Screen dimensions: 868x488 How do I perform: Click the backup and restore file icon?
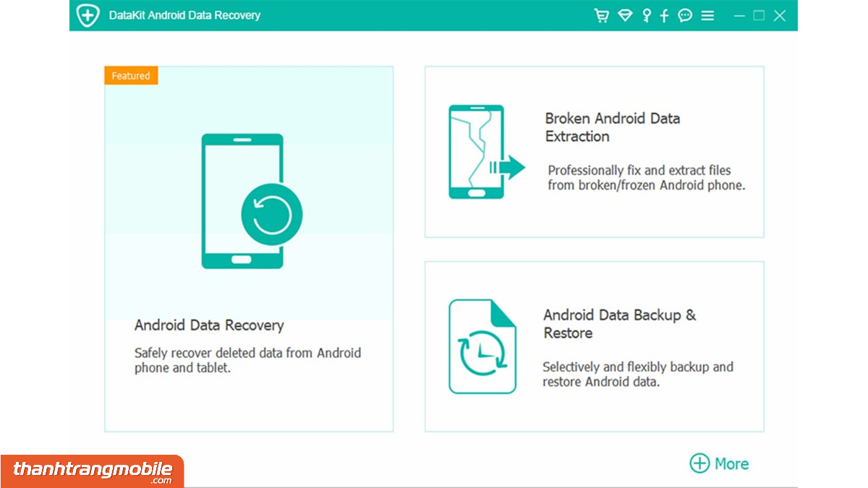482,346
